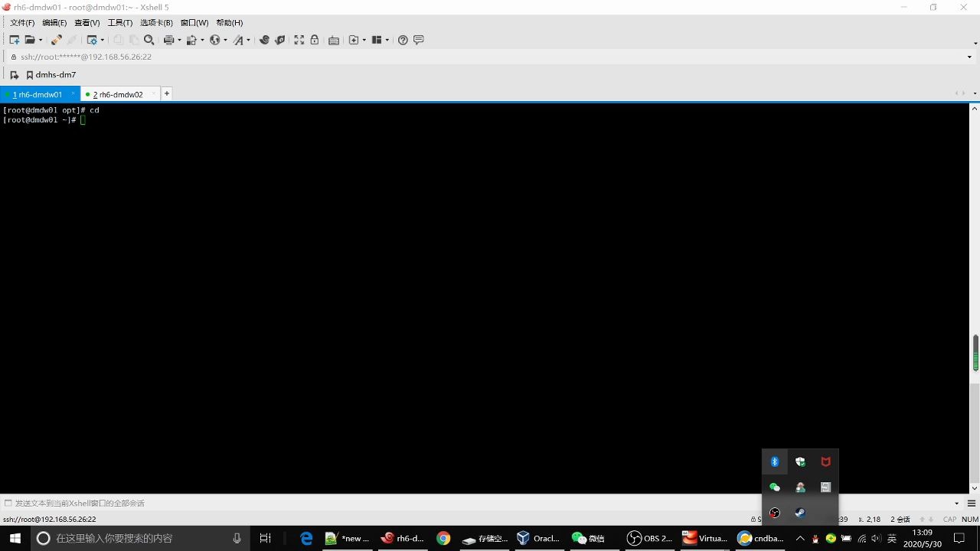980x551 pixels.
Task: Expand the file transfer dropdown arrow
Action: pyautogui.click(x=202, y=40)
